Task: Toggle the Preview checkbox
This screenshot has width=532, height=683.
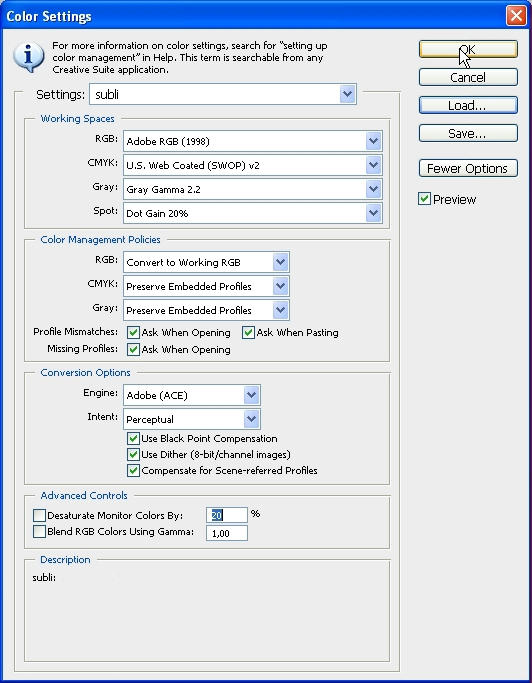Action: click(424, 199)
